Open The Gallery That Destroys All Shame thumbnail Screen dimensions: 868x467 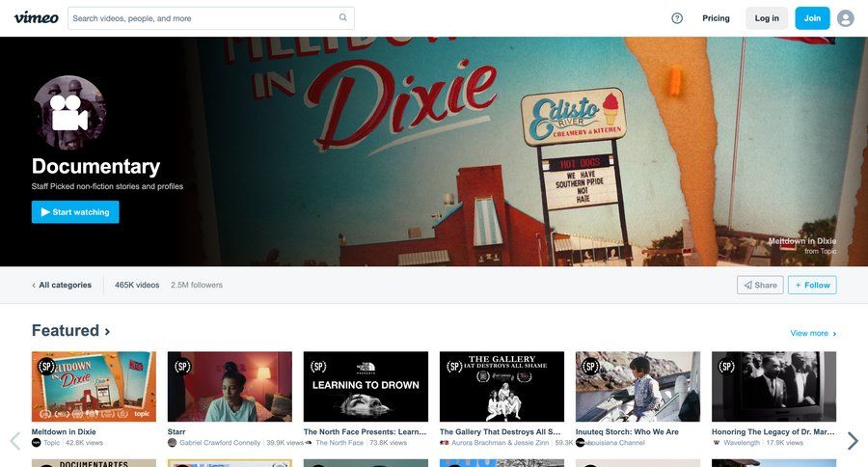click(502, 387)
